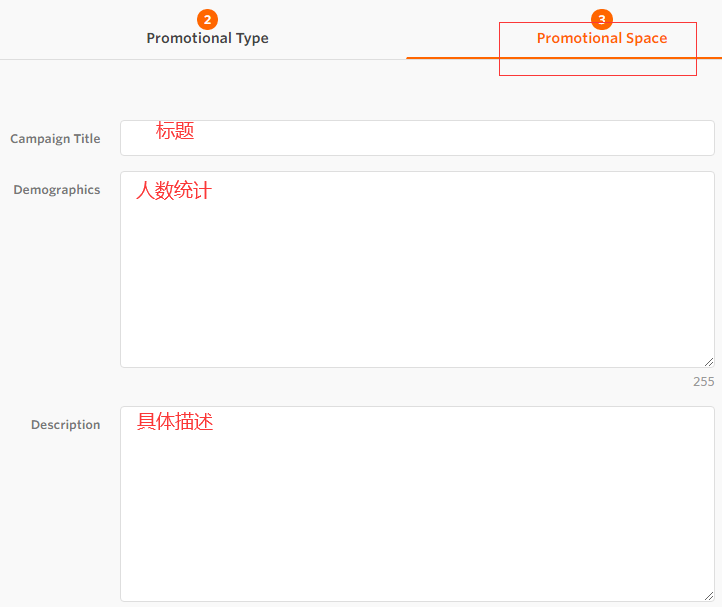Select the Promotional Space tab
Image resolution: width=722 pixels, height=607 pixels.
[601, 39]
